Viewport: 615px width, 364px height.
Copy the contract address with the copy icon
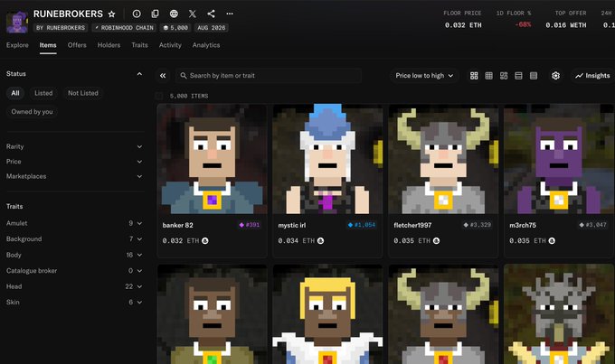click(x=155, y=14)
